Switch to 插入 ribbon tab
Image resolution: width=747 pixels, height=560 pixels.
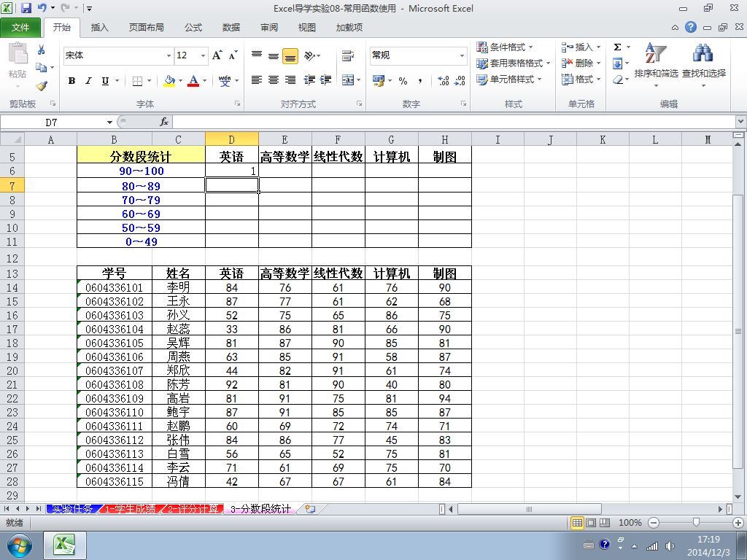[99, 28]
